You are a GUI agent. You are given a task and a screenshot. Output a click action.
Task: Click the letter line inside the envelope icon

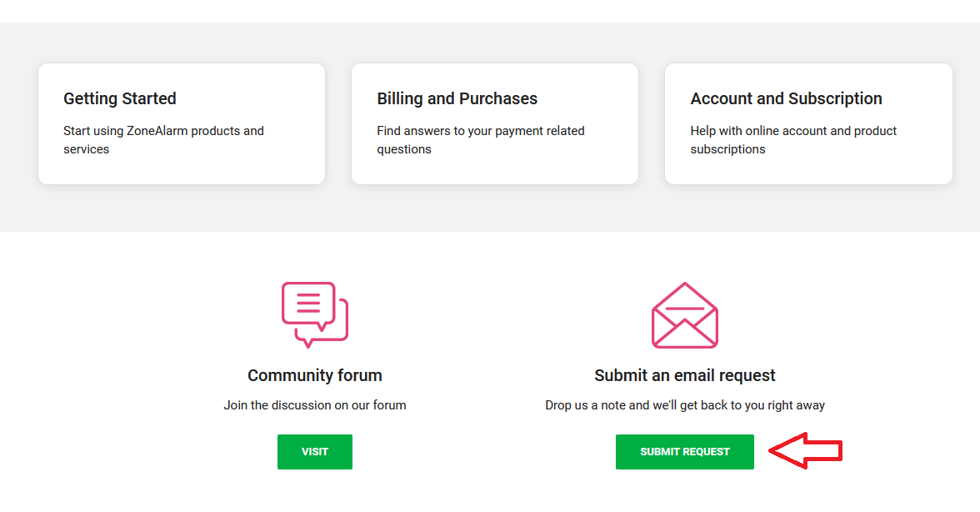tap(684, 309)
